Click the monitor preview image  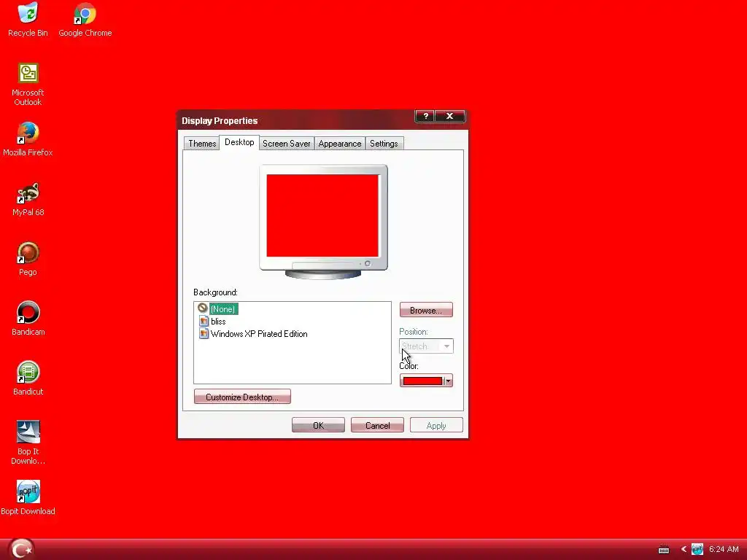(323, 222)
